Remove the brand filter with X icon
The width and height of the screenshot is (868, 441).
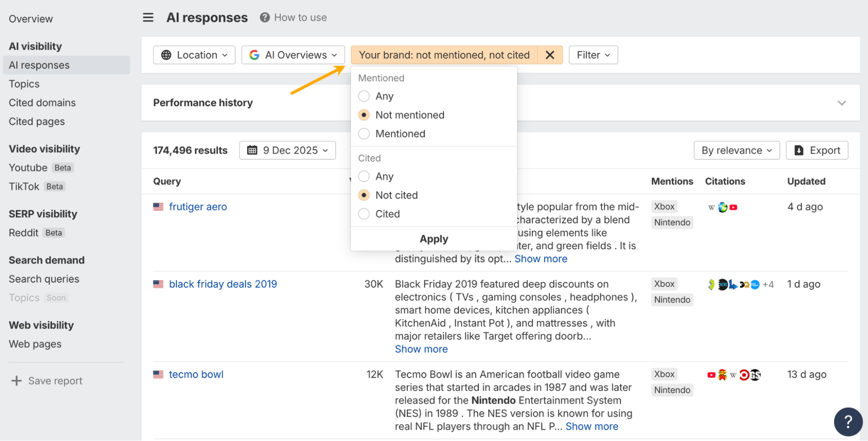coord(550,55)
